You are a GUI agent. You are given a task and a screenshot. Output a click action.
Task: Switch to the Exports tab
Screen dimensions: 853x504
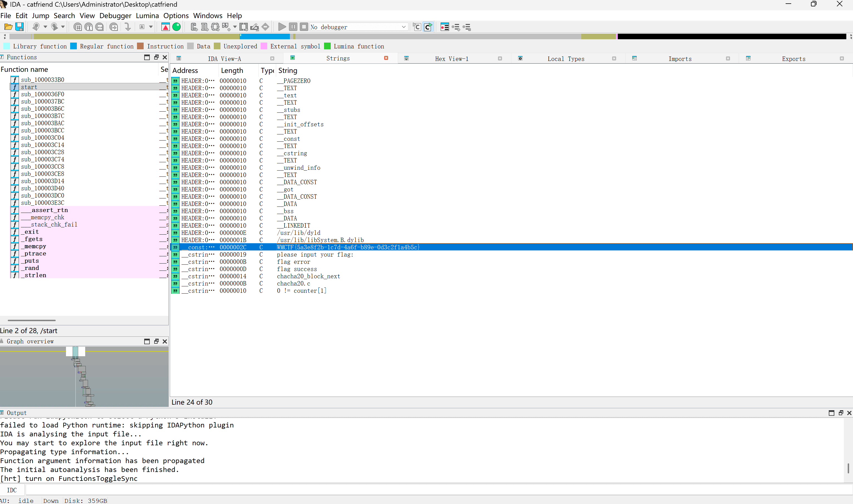[793, 59]
